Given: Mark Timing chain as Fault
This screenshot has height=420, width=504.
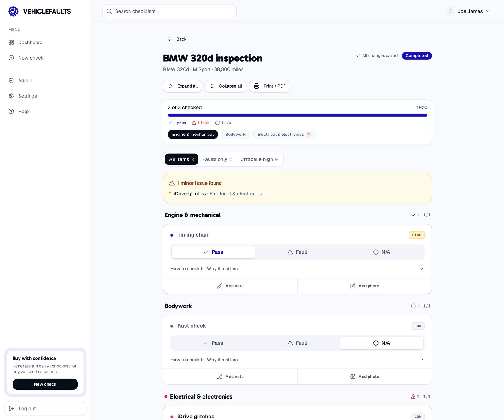Looking at the screenshot, I should tap(297, 252).
